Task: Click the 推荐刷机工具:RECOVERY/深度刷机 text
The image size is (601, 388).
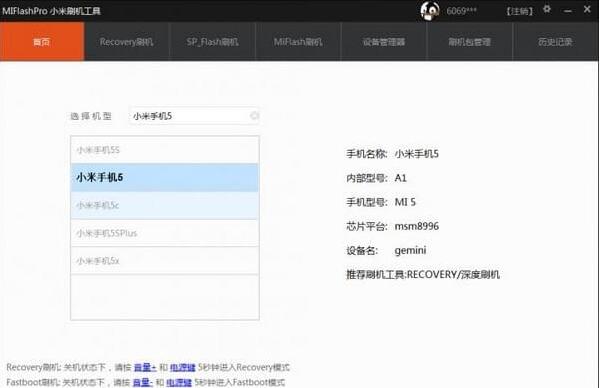Action: click(x=423, y=275)
